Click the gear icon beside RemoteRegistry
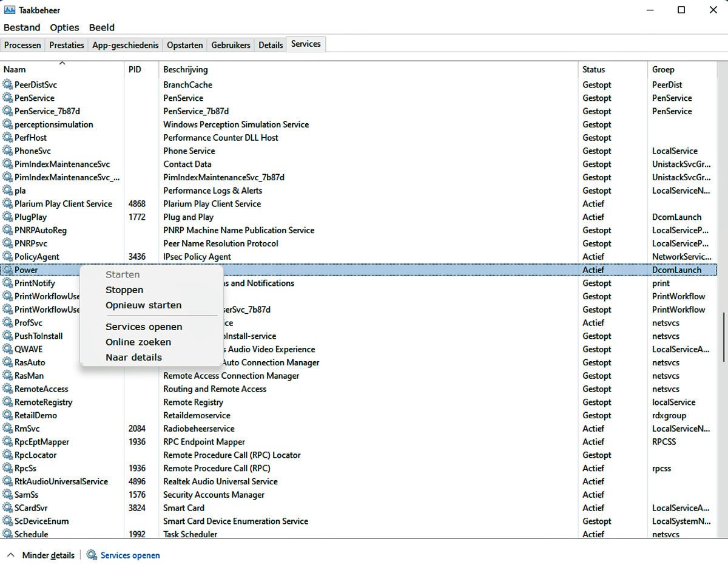The width and height of the screenshot is (728, 570). (7, 402)
